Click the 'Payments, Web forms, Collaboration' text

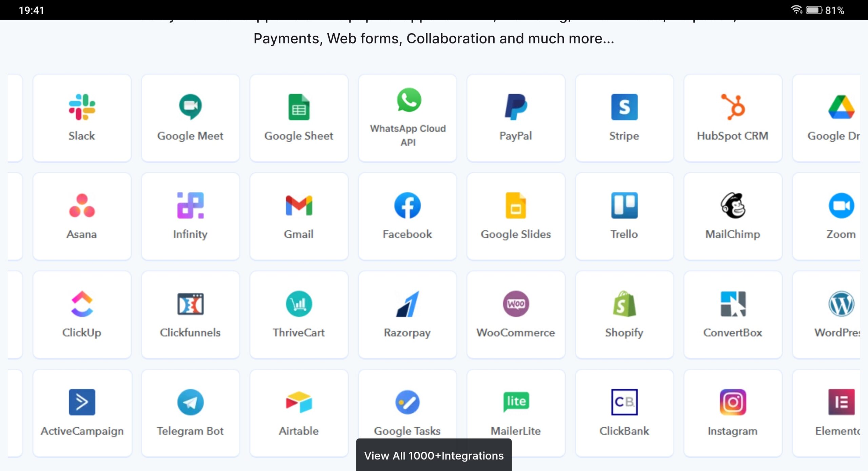point(375,39)
